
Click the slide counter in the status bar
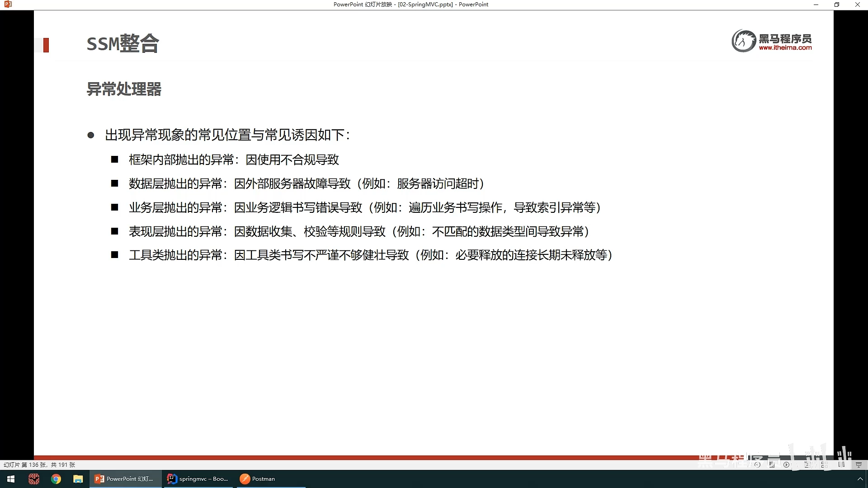click(x=39, y=465)
